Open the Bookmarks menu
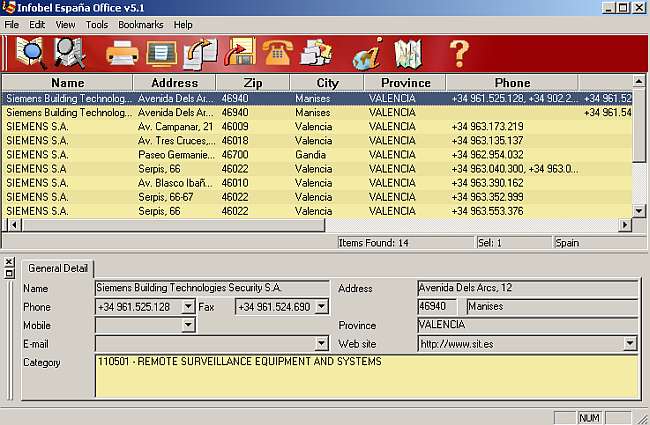Screen dimensions: 650x425 (x=141, y=25)
